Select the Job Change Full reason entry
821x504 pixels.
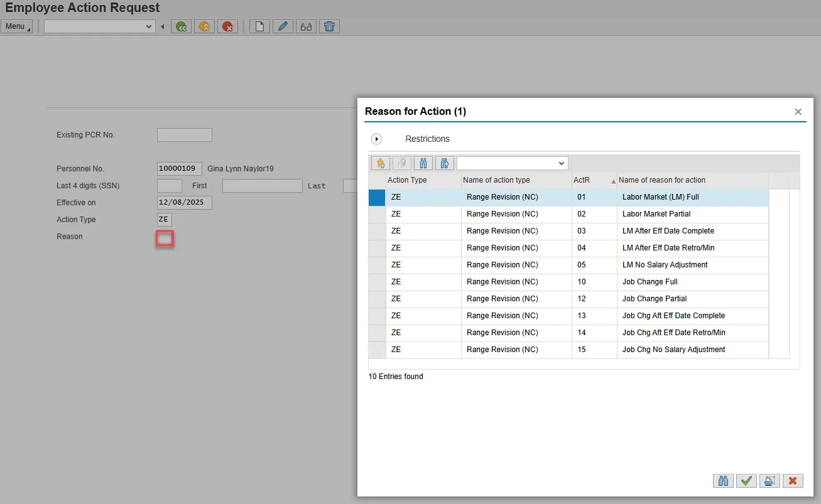click(x=650, y=282)
